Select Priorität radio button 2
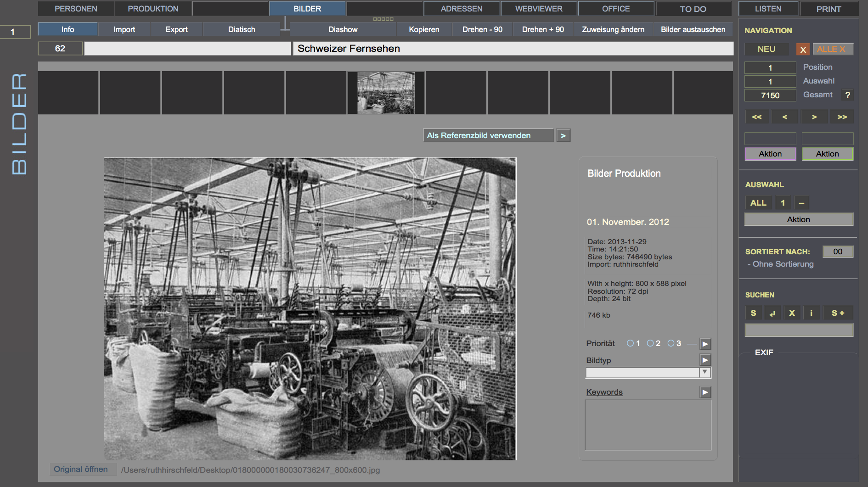This screenshot has height=487, width=868. click(x=650, y=343)
